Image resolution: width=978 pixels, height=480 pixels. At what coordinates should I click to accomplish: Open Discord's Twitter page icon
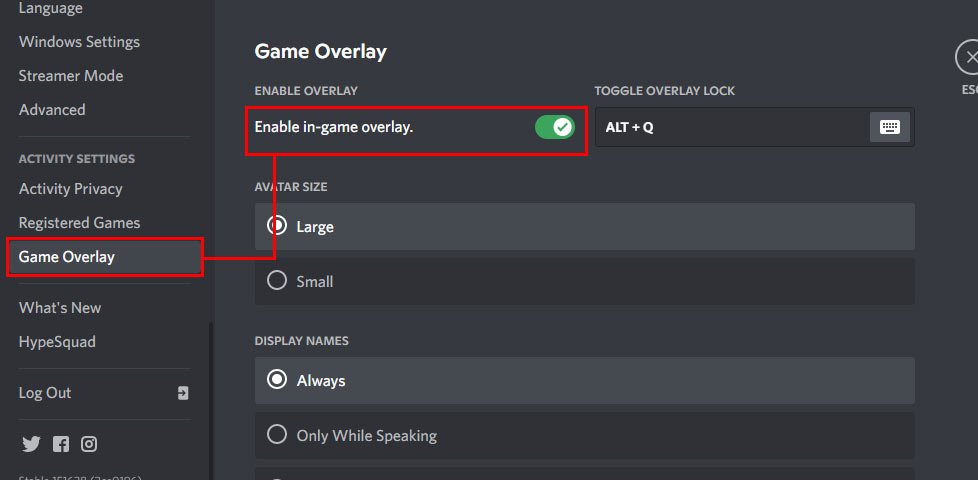[31, 444]
